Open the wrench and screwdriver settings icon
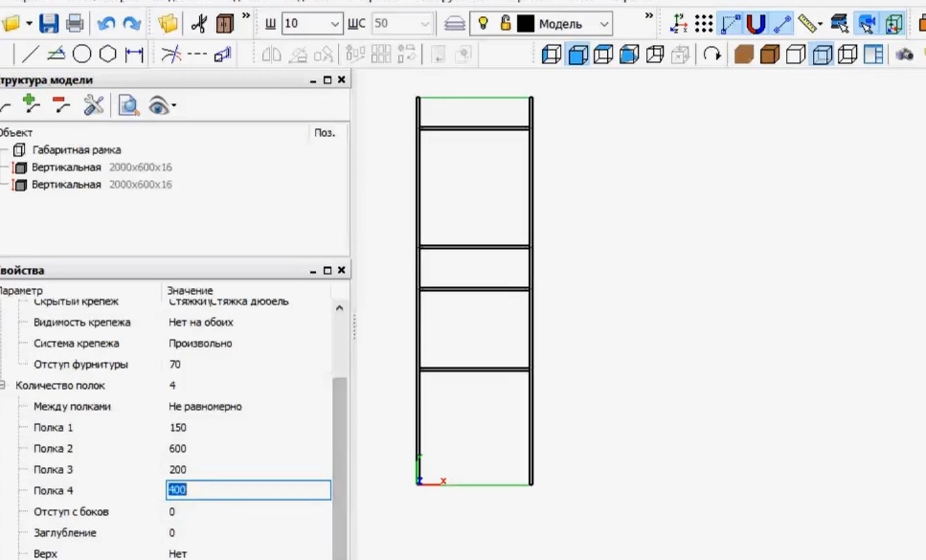Screen dimensions: 926x560 pyautogui.click(x=93, y=105)
